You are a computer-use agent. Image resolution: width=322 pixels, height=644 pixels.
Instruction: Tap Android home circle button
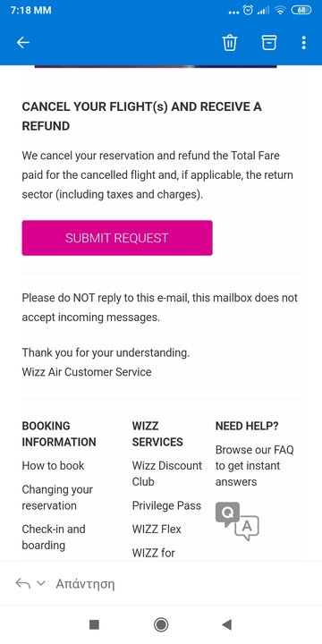(x=161, y=624)
